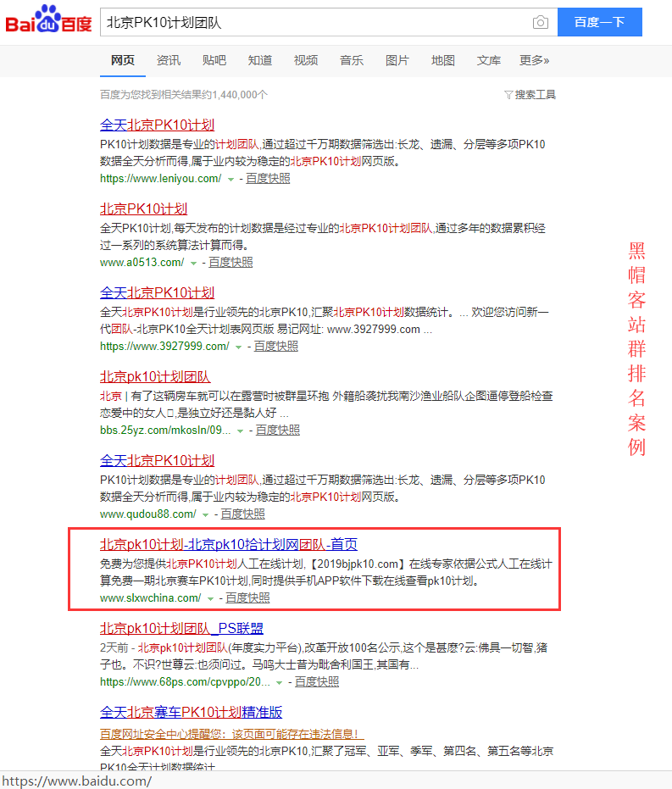This screenshot has width=672, height=789.
Task: Open 百度快照 for leniyou.com result
Action: [x=268, y=179]
